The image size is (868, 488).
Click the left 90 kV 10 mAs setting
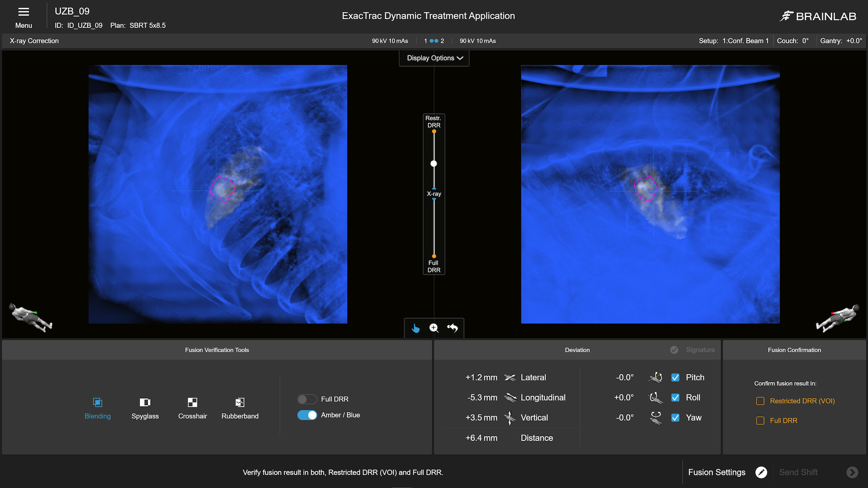pyautogui.click(x=390, y=41)
